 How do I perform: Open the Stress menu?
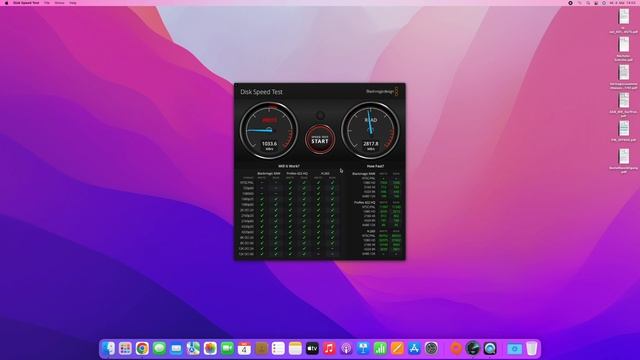[x=60, y=3]
